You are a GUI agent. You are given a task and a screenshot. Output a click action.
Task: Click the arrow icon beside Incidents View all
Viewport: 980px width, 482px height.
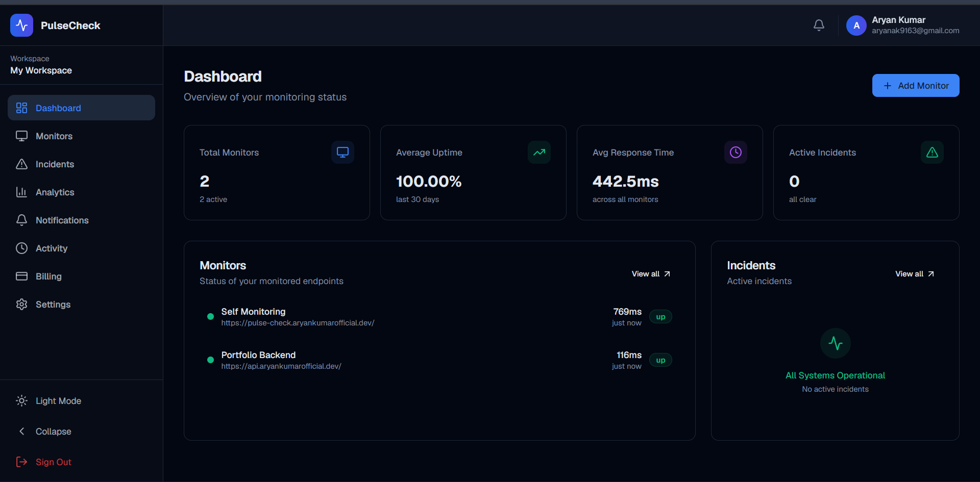[930, 274]
